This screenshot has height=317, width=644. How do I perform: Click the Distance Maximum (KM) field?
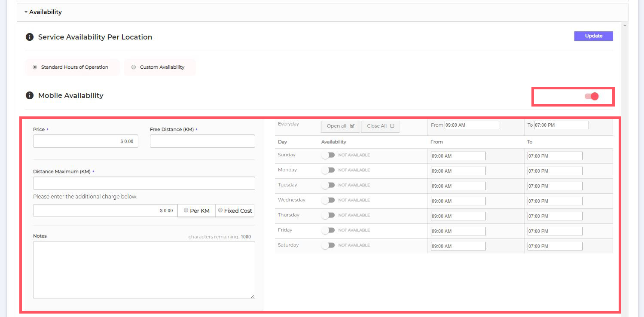[144, 183]
